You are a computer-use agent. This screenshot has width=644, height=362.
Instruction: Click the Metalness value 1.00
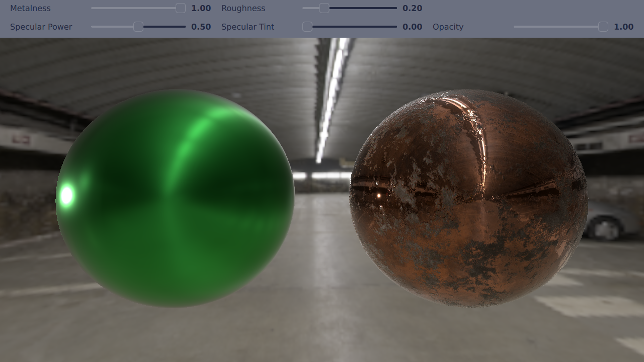point(201,8)
